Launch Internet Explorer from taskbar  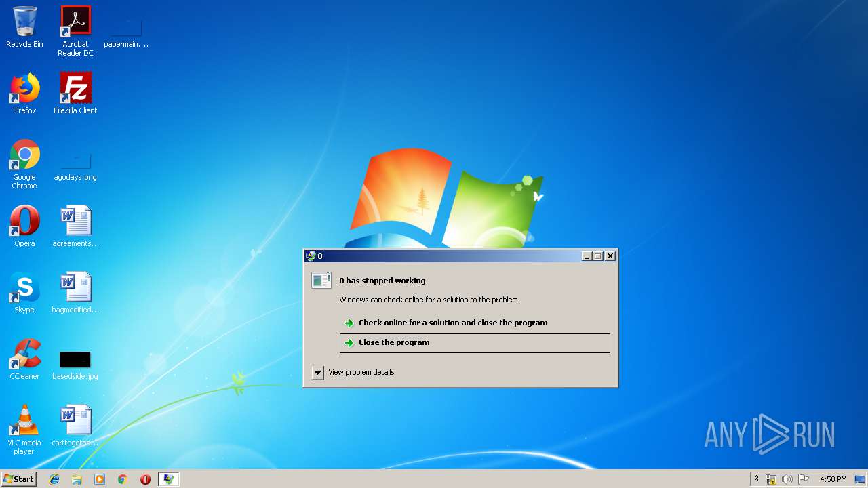(x=54, y=479)
